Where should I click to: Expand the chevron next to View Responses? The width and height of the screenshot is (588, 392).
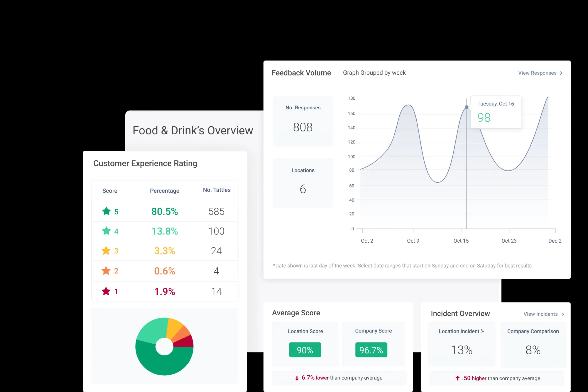click(x=561, y=73)
